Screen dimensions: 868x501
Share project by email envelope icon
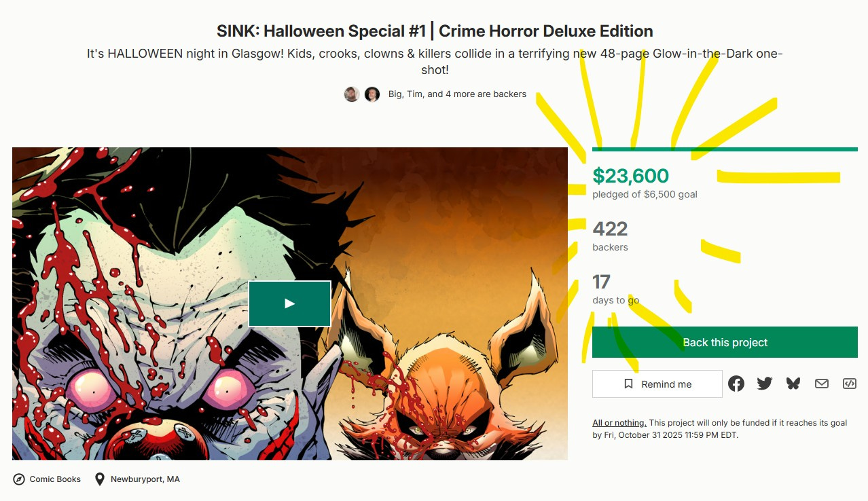coord(822,384)
